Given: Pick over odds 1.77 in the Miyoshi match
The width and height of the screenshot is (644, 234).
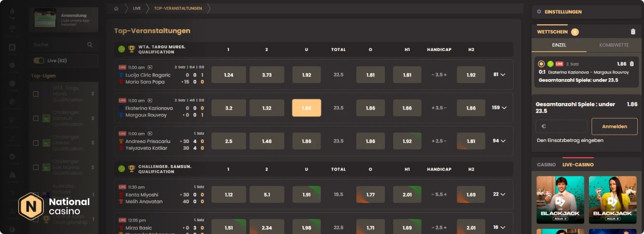Looking at the screenshot, I should coord(370,194).
